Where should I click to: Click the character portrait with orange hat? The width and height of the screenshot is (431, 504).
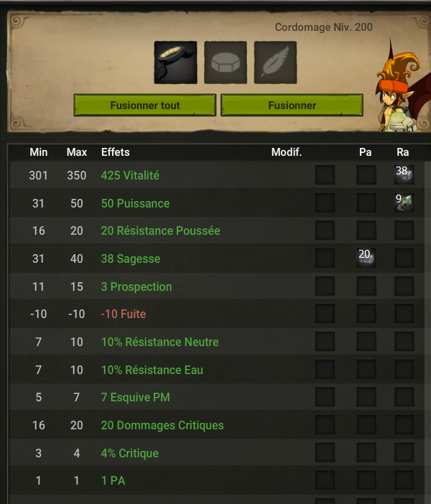point(403,87)
